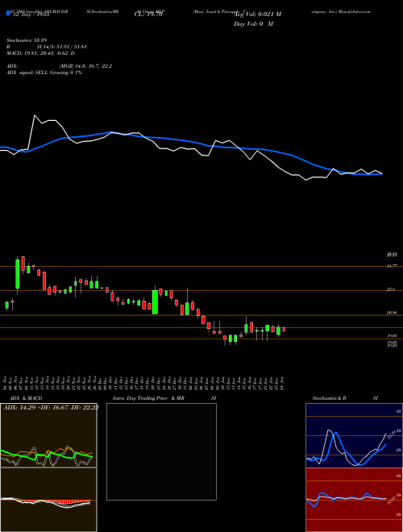Click the RSI 14/5 value line

[x=47, y=47]
